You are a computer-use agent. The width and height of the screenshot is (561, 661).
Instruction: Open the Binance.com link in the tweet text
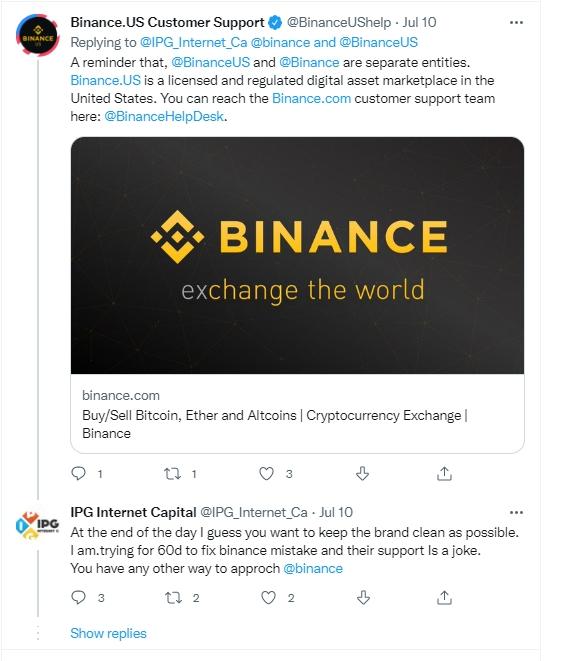[311, 98]
